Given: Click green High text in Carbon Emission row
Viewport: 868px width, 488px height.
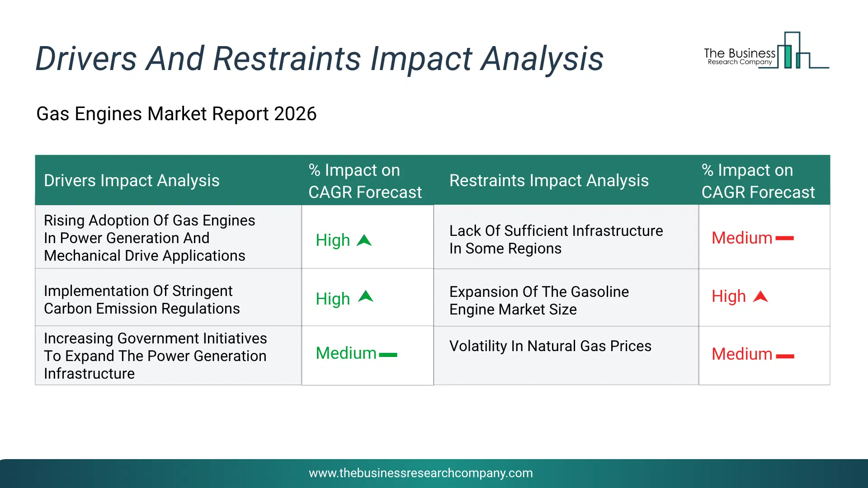Looking at the screenshot, I should click(333, 299).
